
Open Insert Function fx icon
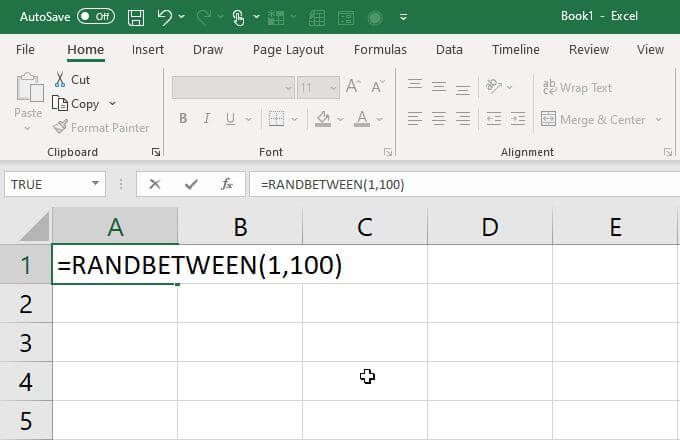click(227, 184)
